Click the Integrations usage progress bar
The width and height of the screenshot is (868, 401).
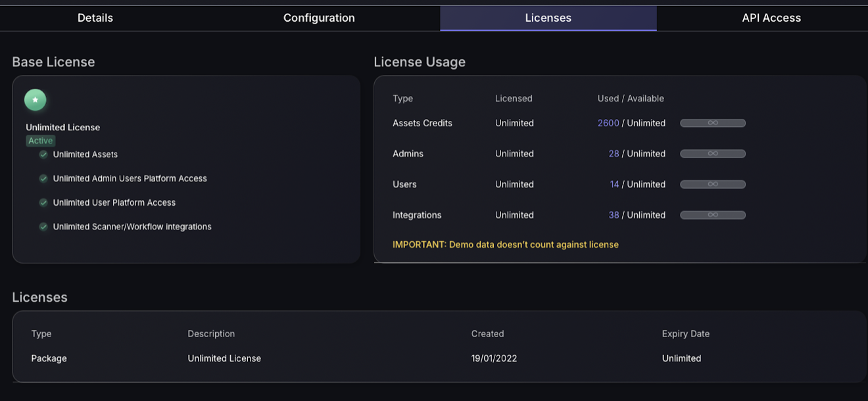[x=713, y=215]
